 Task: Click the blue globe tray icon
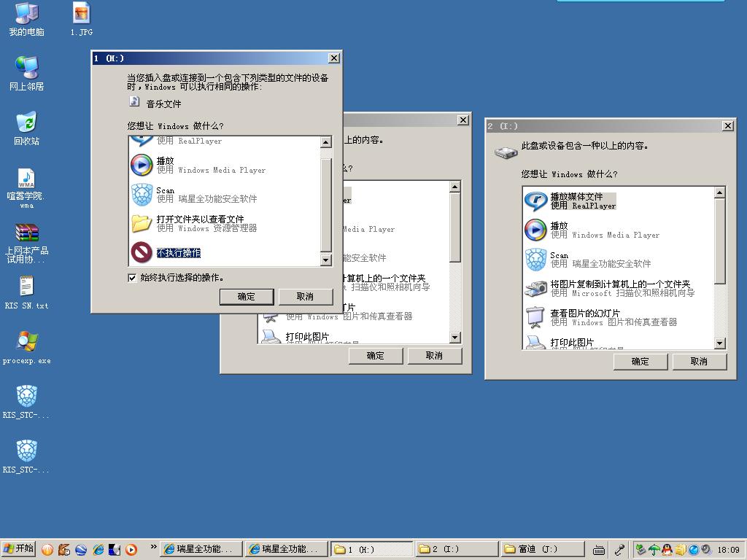click(x=694, y=550)
